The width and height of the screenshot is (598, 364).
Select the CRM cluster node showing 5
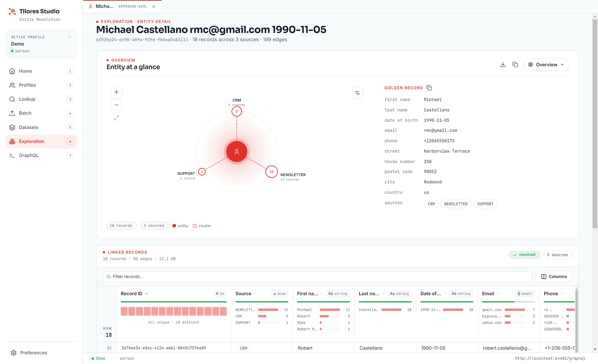point(237,111)
